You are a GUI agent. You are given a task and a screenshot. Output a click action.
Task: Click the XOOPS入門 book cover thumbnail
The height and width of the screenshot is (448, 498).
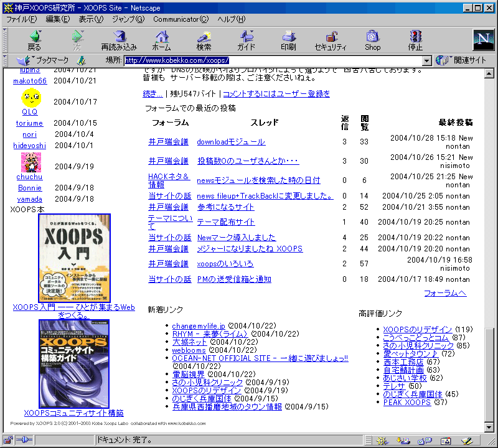(x=74, y=258)
